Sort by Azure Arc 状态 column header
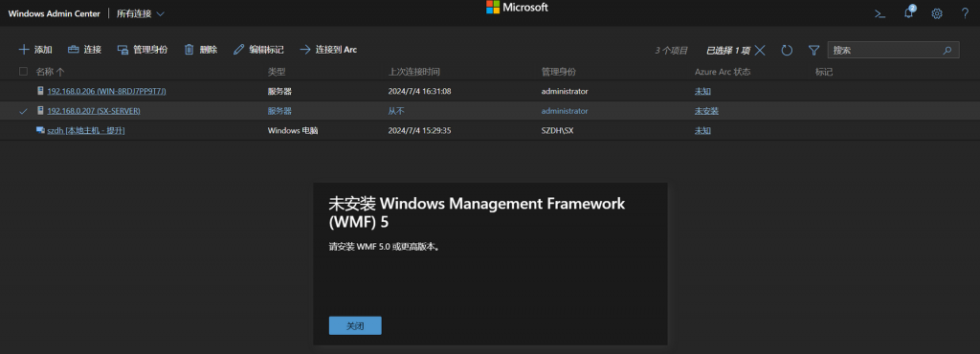The image size is (980, 354). 723,72
